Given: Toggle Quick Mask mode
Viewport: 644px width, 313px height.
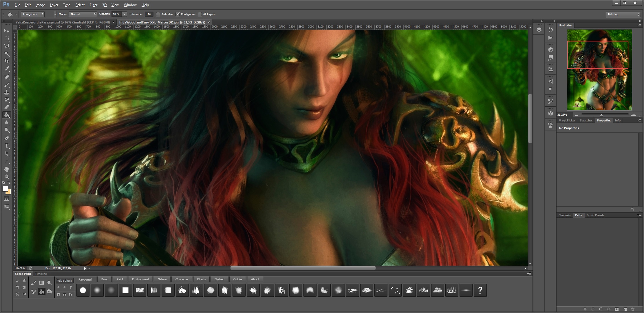Looking at the screenshot, I should click(7, 199).
